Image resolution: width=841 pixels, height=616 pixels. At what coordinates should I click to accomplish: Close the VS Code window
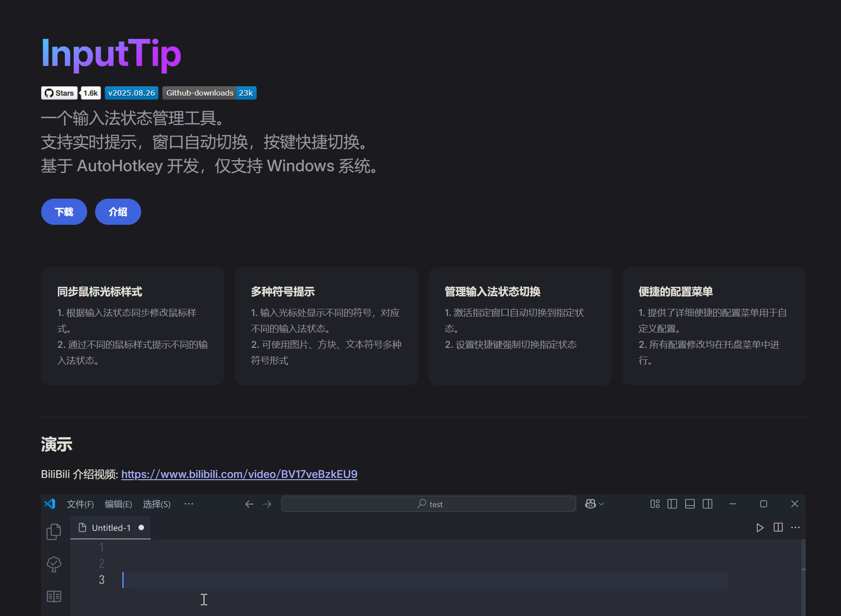tap(795, 504)
